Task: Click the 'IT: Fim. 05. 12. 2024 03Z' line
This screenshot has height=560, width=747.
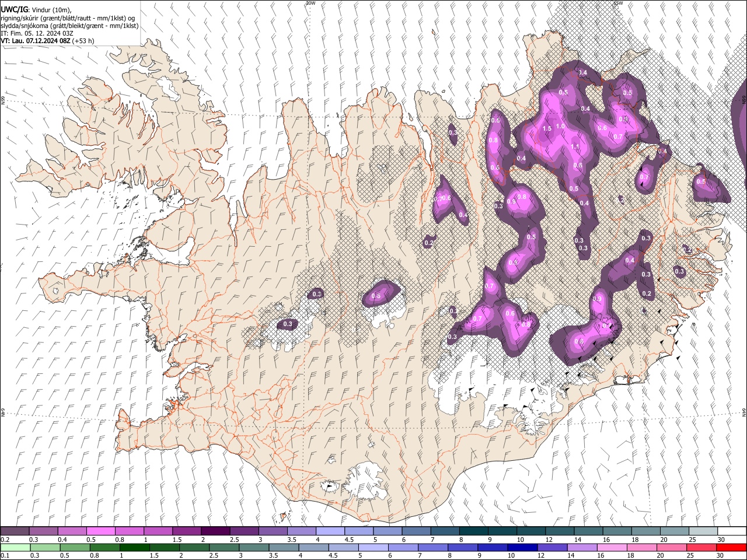Action: tap(37, 33)
